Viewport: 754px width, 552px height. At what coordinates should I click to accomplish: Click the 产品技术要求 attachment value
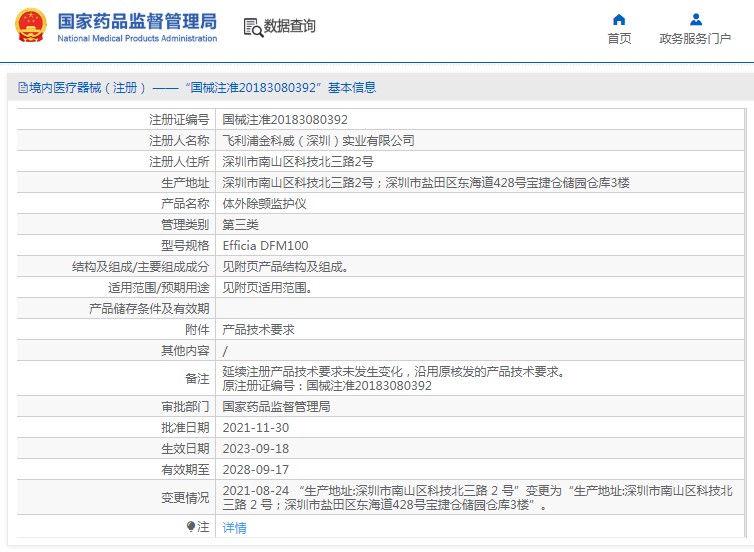coord(258,330)
